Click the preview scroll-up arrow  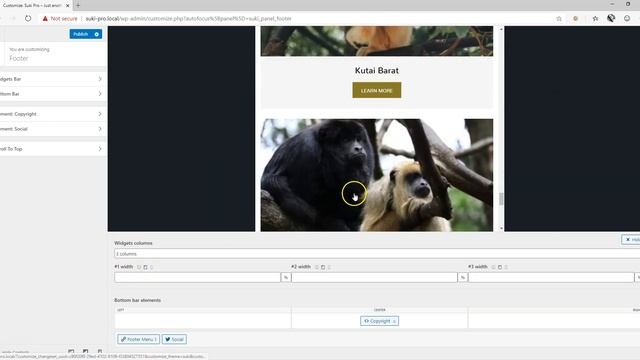(x=501, y=29)
